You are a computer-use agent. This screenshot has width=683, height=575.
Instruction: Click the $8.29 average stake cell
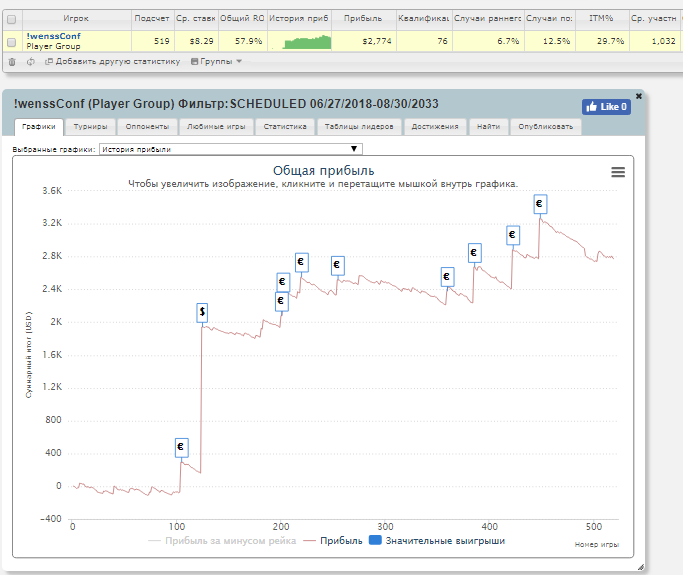coord(196,41)
